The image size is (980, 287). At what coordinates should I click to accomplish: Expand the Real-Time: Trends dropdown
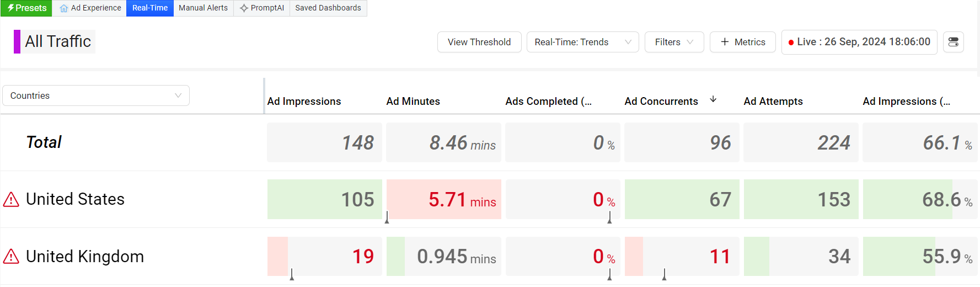click(x=582, y=42)
